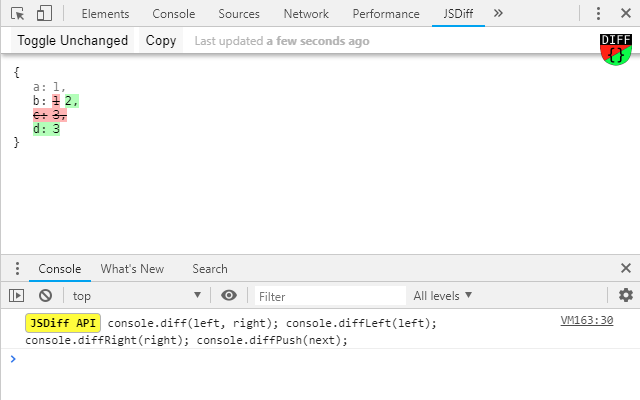Open the VM163:30 source link

tap(587, 320)
